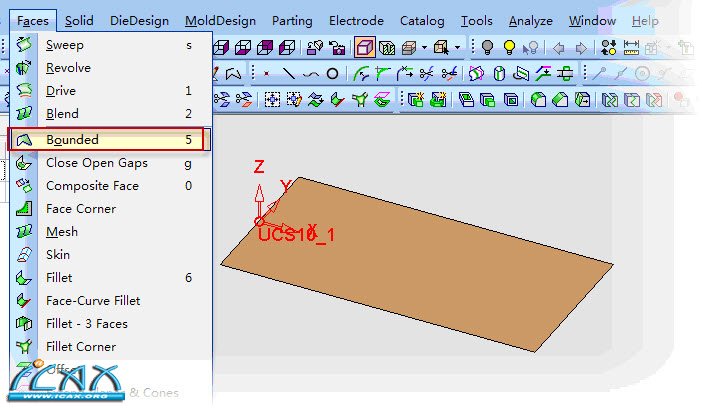This screenshot has width=702, height=408.
Task: Select the Spline curve tool
Action: pos(311,74)
